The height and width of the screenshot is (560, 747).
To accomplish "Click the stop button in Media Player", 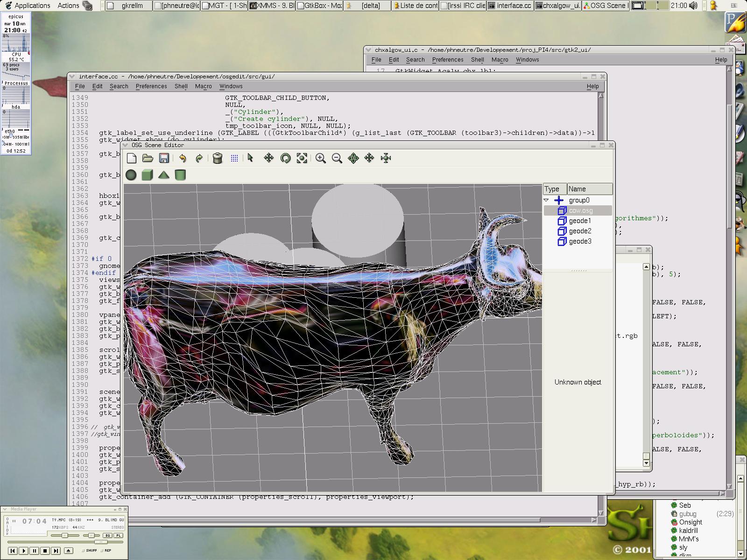I will pyautogui.click(x=45, y=551).
